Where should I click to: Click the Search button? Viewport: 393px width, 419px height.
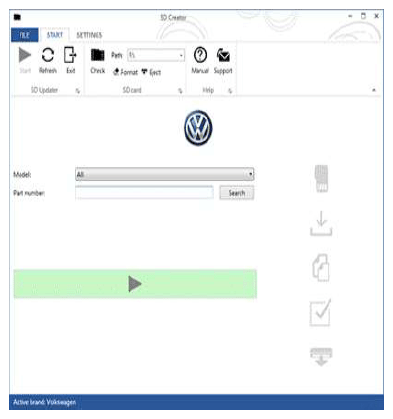(237, 193)
